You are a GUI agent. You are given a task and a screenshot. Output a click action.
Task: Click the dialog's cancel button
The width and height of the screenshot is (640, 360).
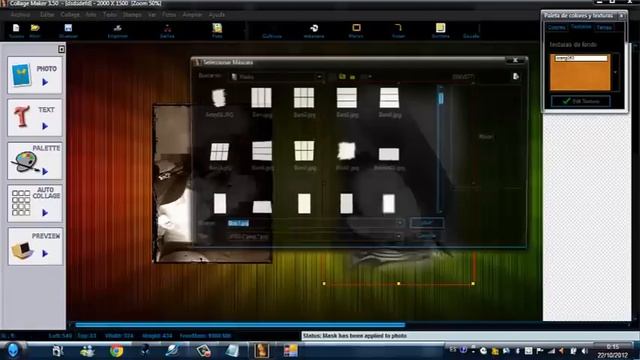[x=427, y=236]
